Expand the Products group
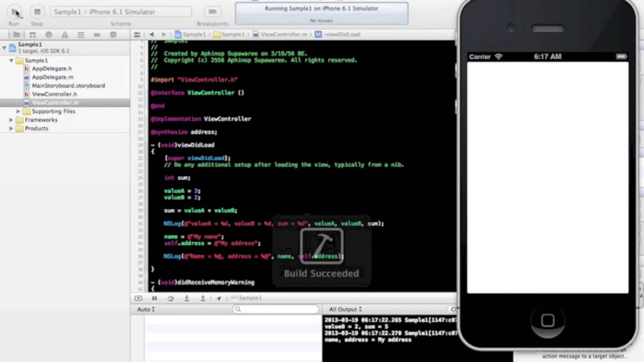Viewport: 644px width, 362px height. point(11,128)
